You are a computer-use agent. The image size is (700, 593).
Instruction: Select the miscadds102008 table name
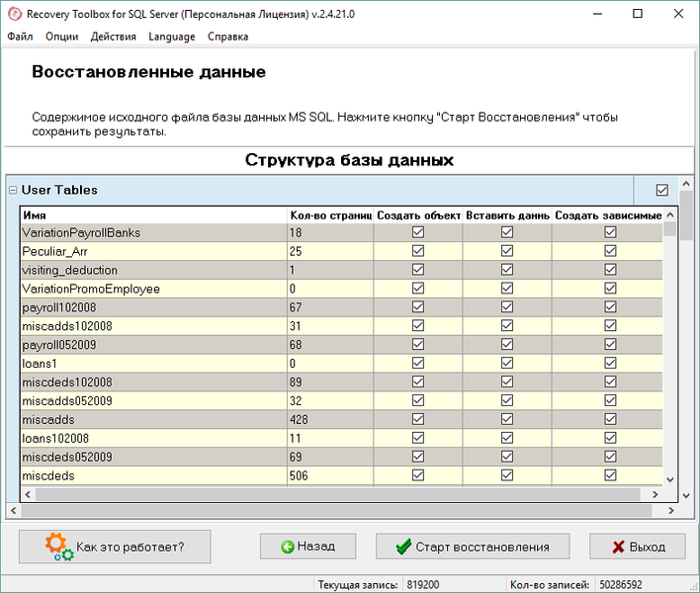[67, 326]
